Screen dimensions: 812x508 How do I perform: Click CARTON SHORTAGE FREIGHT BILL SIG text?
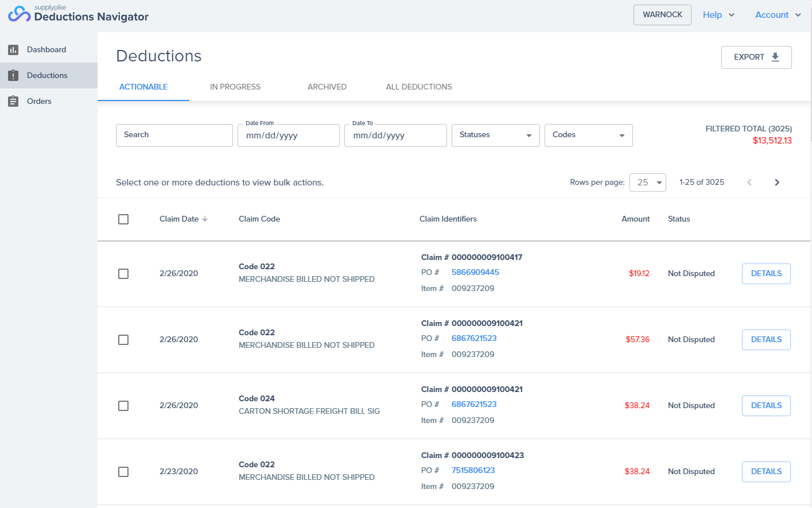(x=309, y=411)
